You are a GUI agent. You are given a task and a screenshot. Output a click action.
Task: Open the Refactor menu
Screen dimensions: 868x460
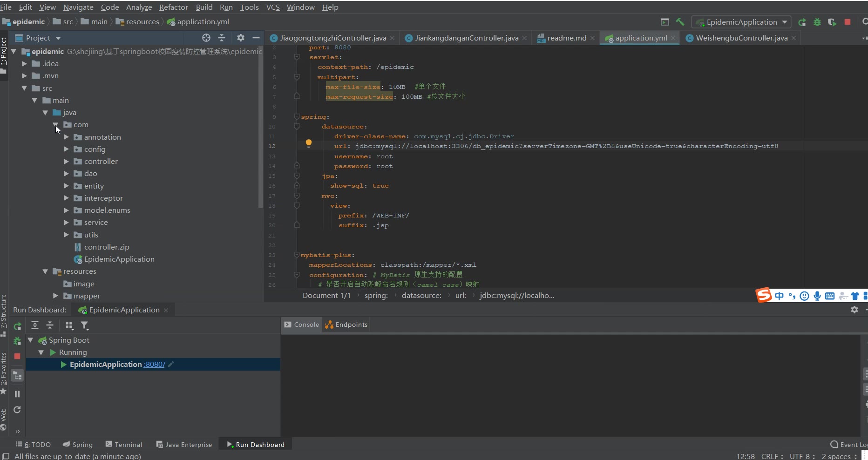(x=173, y=7)
